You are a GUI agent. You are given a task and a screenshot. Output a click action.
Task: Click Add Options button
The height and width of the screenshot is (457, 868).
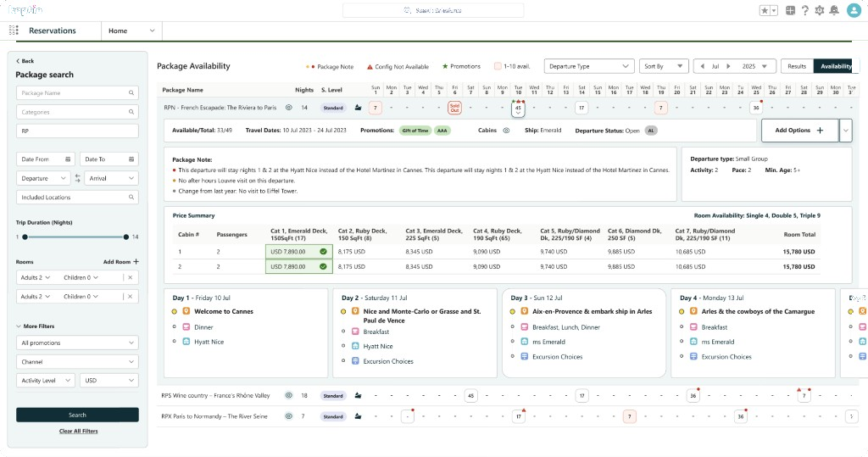[800, 131]
